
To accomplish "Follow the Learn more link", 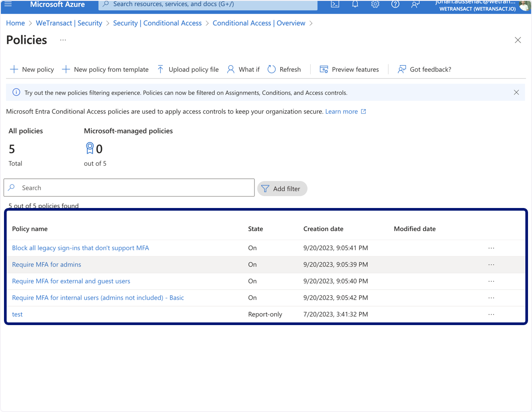I will [346, 111].
